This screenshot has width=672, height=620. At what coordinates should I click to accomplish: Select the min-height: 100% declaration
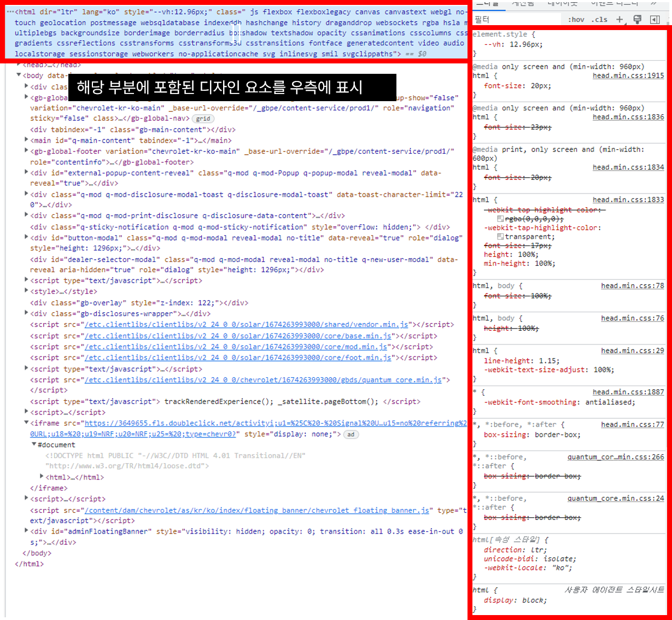pyautogui.click(x=519, y=264)
